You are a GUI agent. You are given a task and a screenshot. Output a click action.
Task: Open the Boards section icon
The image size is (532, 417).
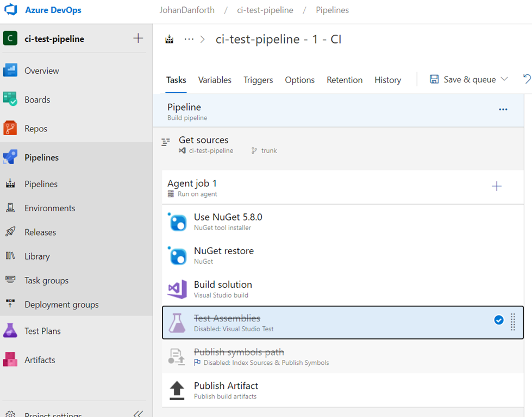coord(10,99)
